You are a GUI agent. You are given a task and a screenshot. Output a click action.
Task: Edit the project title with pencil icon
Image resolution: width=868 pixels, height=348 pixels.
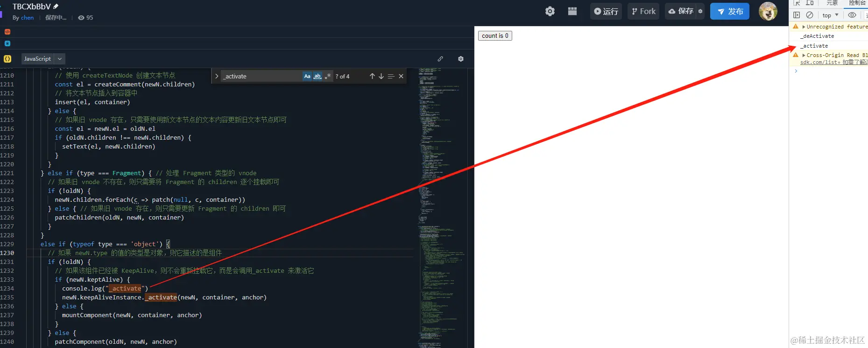(x=56, y=7)
